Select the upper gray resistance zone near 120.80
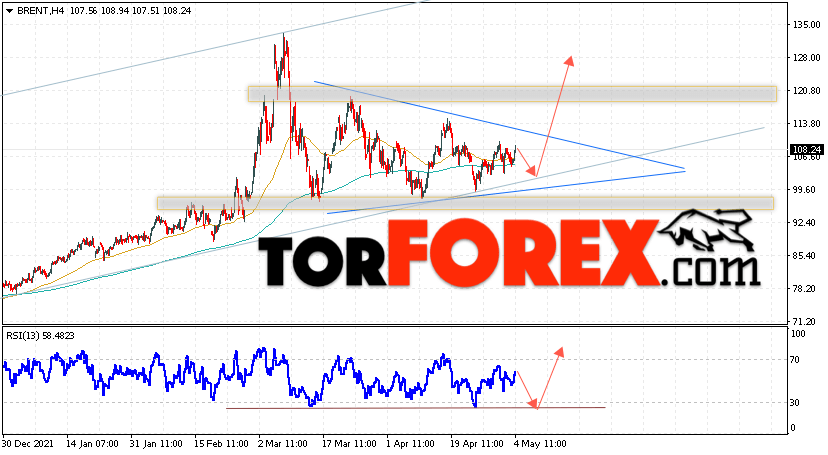Viewport: 828px width, 455px height. coord(512,94)
